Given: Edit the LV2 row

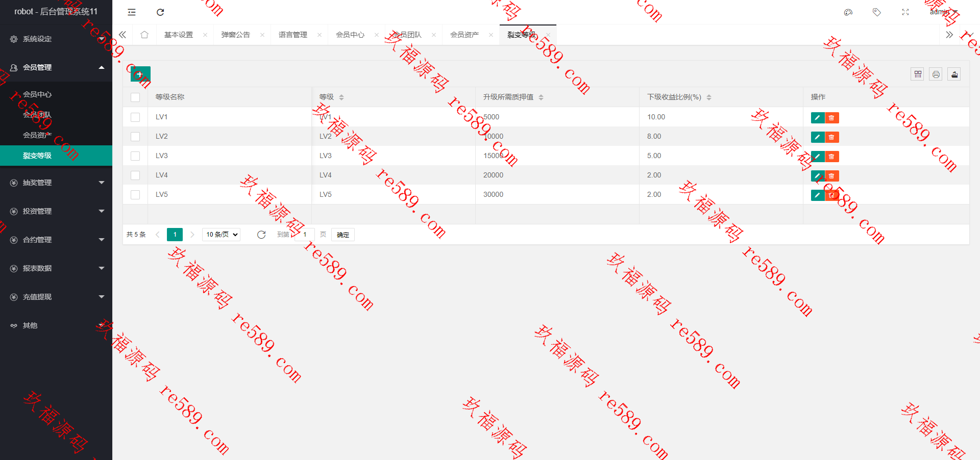Looking at the screenshot, I should click(818, 137).
